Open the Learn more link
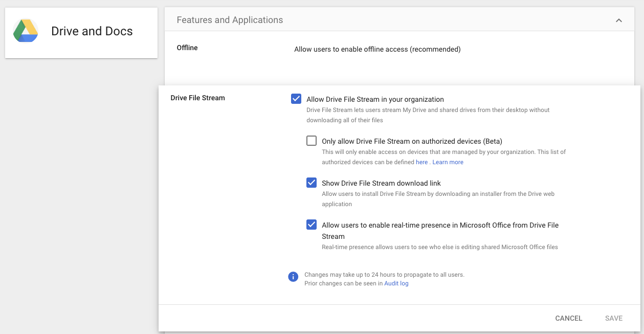The width and height of the screenshot is (644, 334). [448, 162]
